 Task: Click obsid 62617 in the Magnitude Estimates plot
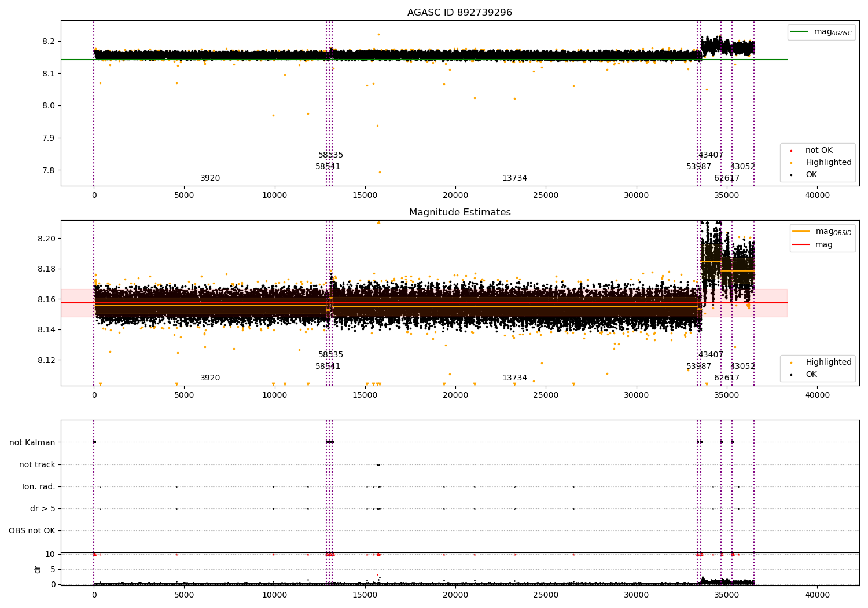[x=727, y=378]
